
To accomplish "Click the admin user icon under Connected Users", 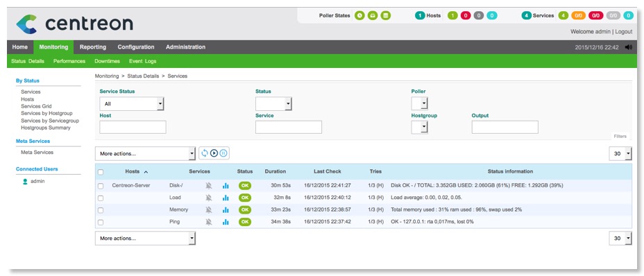I will coord(25,181).
